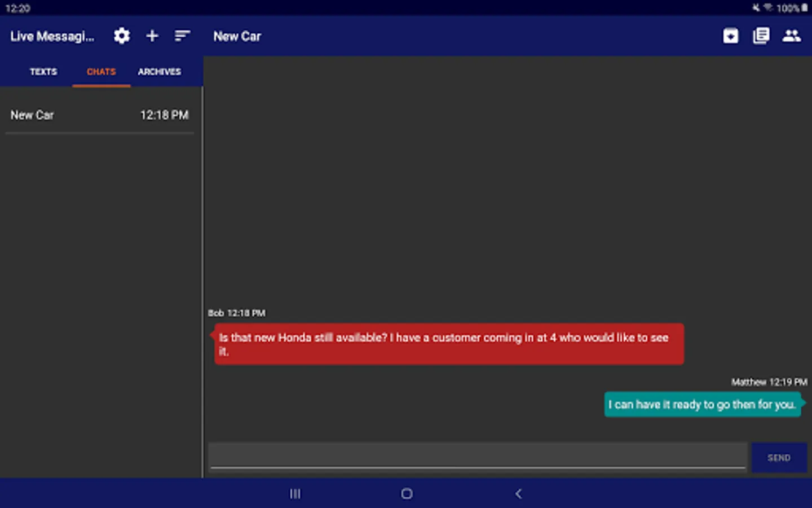Image resolution: width=812 pixels, height=508 pixels.
Task: Click the Live Messaging app title
Action: point(52,37)
